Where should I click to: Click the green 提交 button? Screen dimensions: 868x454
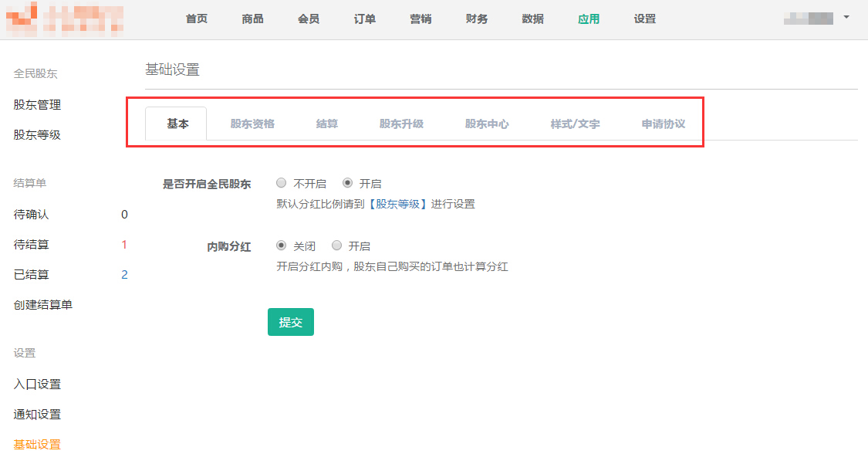(291, 322)
